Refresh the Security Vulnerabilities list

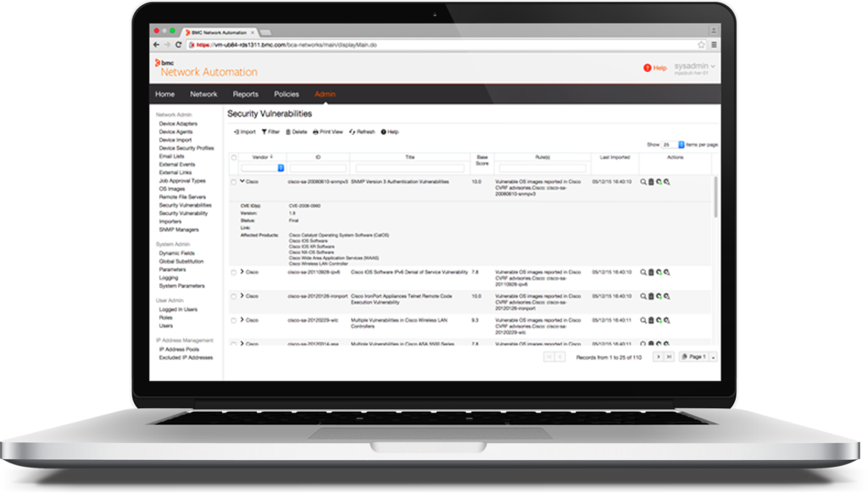point(362,131)
